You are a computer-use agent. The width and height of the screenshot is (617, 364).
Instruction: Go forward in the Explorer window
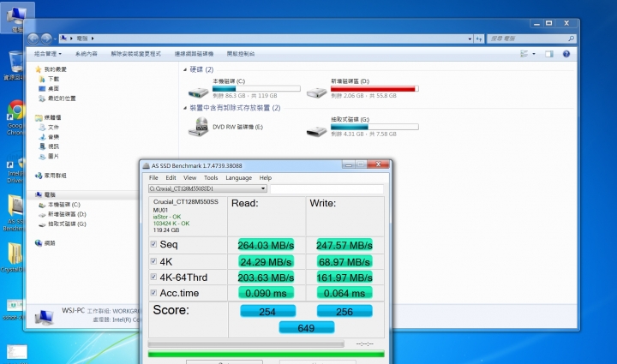tap(46, 39)
